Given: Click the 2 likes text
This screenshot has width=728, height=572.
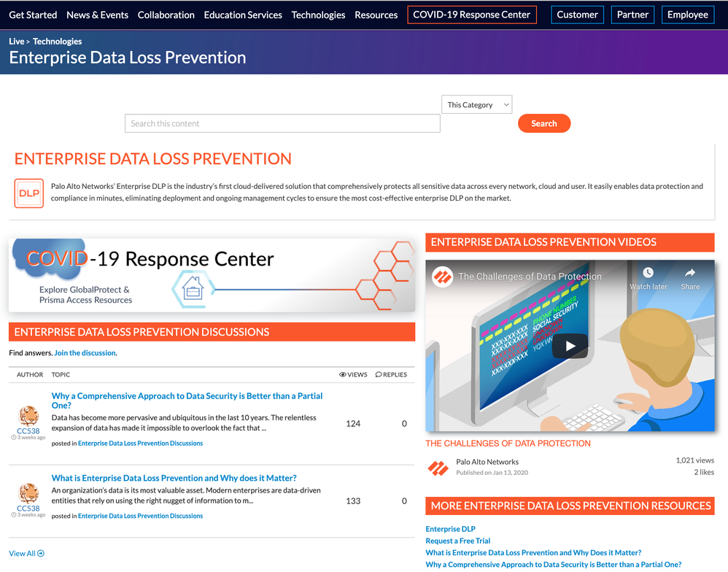Looking at the screenshot, I should [704, 472].
